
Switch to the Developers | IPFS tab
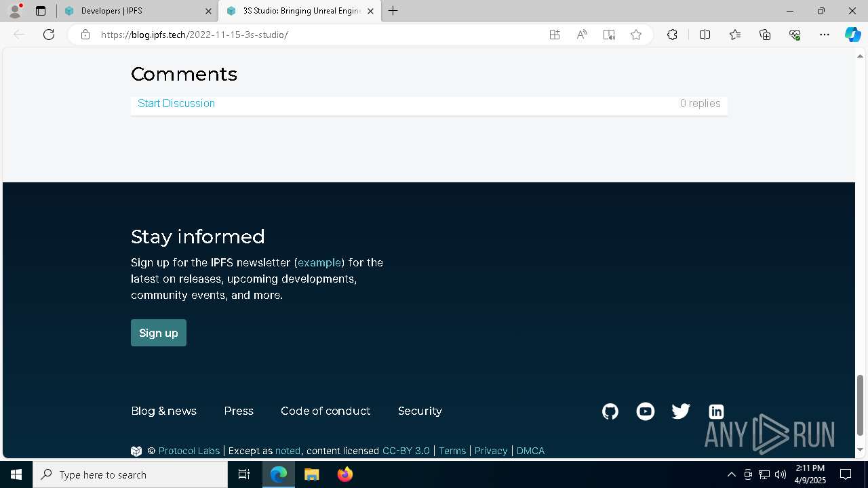136,11
